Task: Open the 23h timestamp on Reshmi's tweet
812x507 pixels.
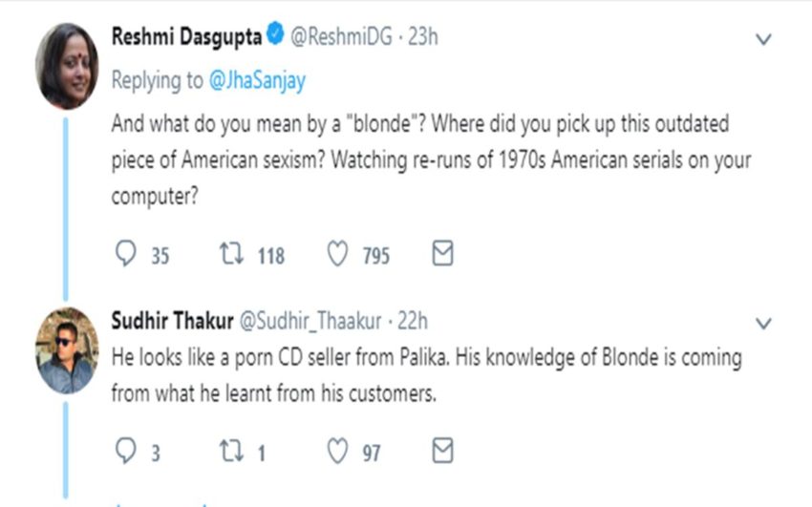Action: [x=423, y=37]
